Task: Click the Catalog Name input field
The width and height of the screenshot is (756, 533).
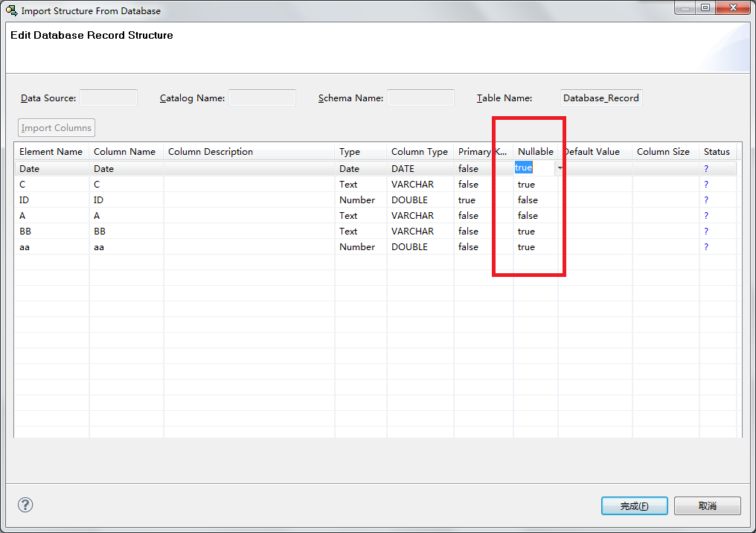Action: click(262, 98)
